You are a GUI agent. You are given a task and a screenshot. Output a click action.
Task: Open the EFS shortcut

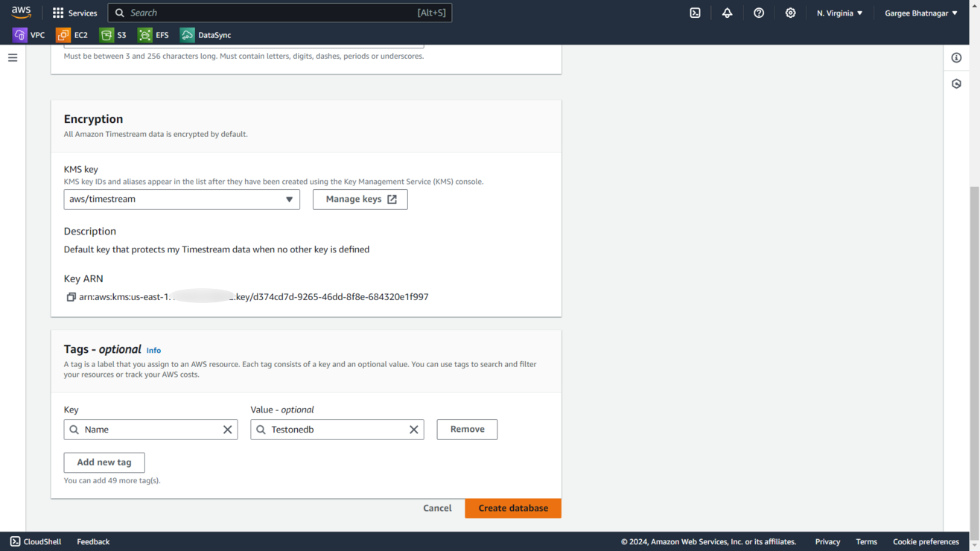tap(153, 35)
